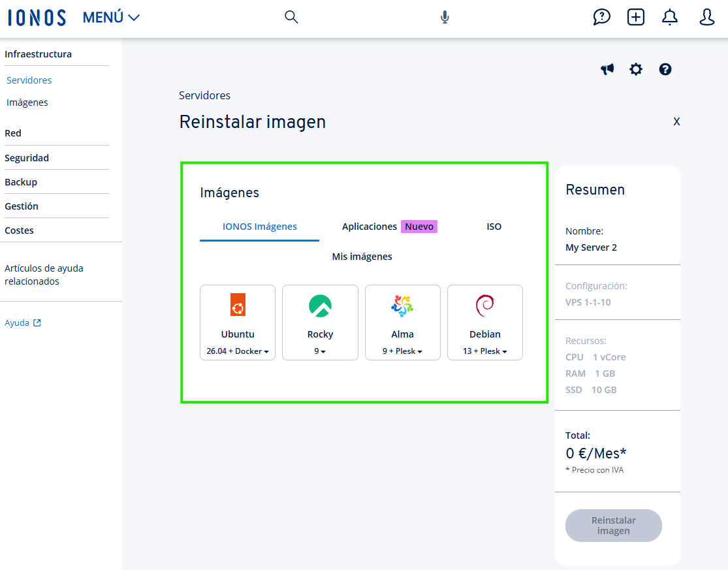
Task: Click the Servidores breadcrumb text
Action: click(205, 95)
